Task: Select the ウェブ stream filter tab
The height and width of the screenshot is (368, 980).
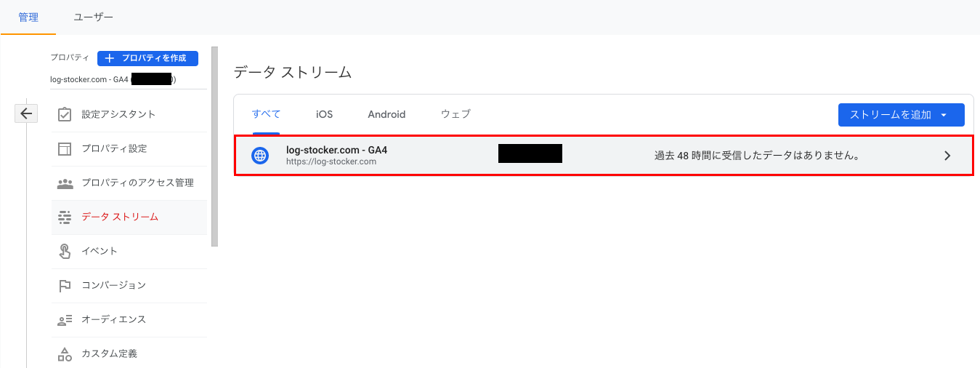Action: coord(455,114)
